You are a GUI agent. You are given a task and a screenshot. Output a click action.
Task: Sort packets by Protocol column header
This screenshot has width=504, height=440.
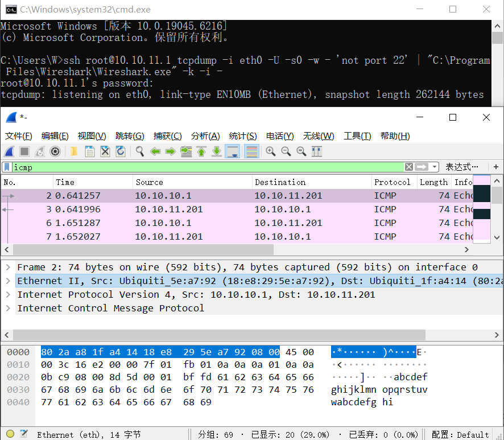tap(394, 182)
